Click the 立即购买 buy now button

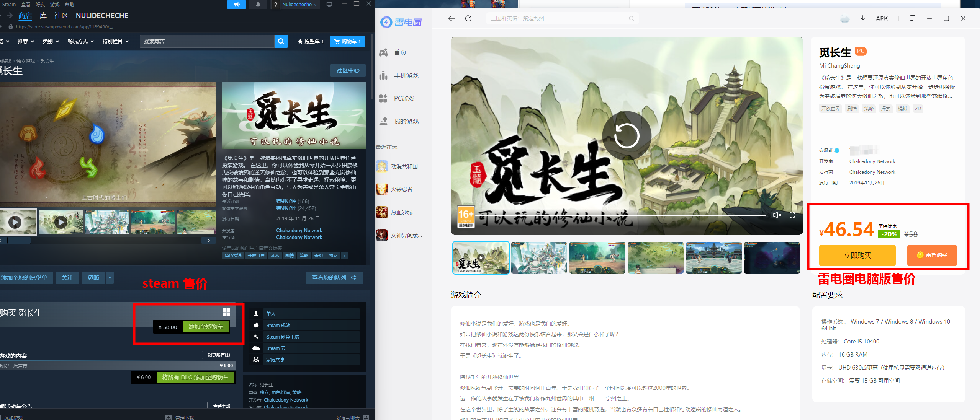(x=857, y=255)
